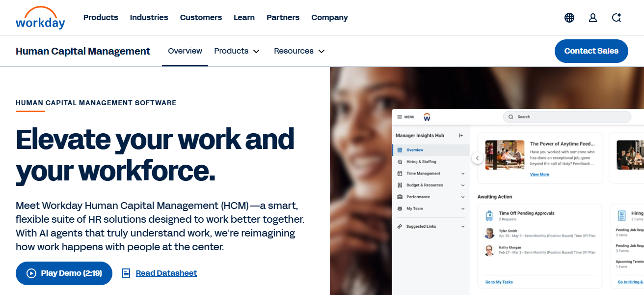Click the Play Demo (2:19) button
The height and width of the screenshot is (295, 644).
pyautogui.click(x=64, y=273)
